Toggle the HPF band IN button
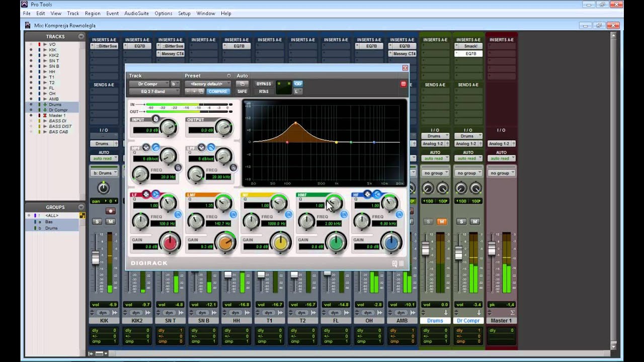Image resolution: width=644 pixels, height=362 pixels. (178, 167)
